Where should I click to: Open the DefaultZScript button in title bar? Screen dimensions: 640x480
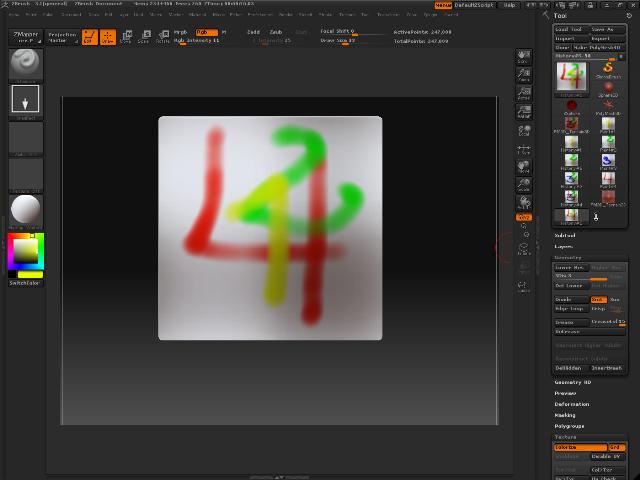coord(474,5)
